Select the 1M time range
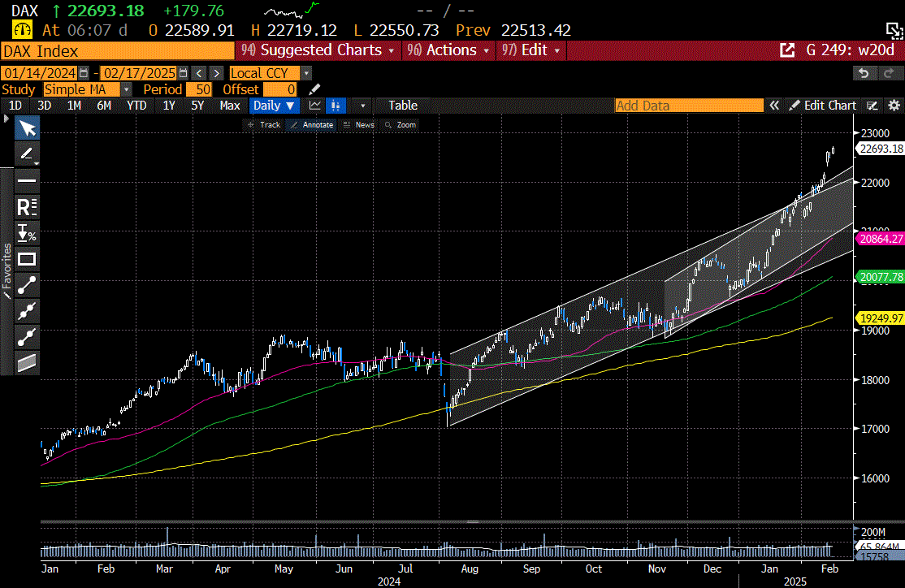The image size is (905, 588). click(x=74, y=106)
